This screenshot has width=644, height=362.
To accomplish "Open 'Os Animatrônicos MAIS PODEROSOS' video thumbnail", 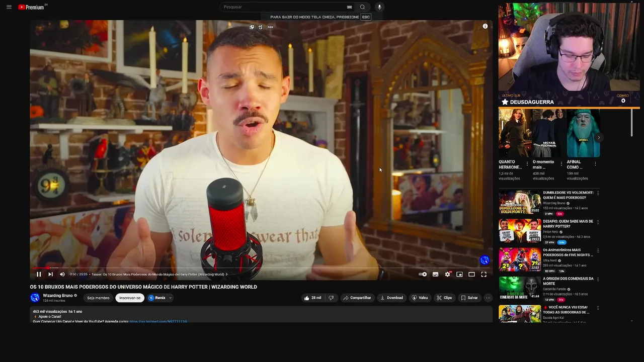I will [x=520, y=260].
